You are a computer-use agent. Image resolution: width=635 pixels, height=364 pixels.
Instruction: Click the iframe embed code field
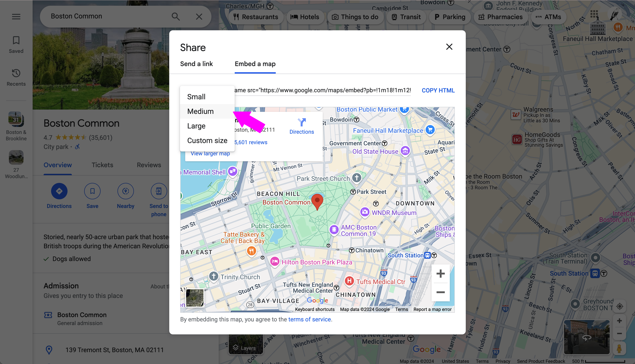click(x=322, y=90)
